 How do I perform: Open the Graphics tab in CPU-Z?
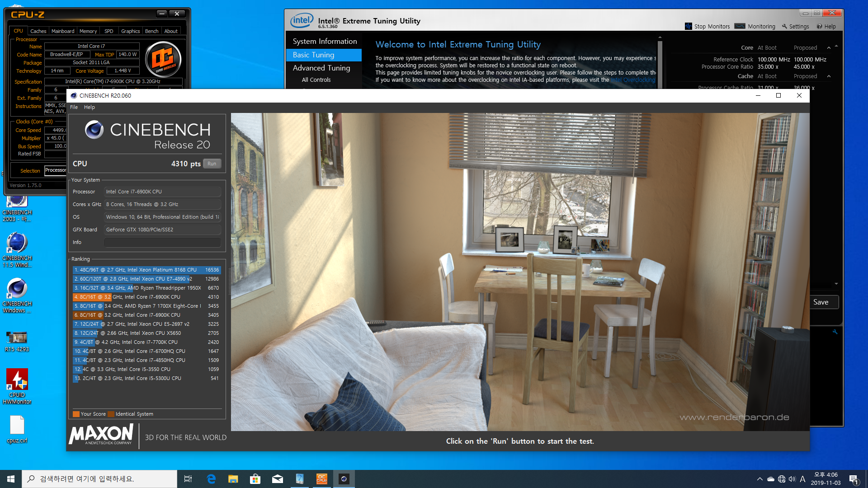coord(131,31)
